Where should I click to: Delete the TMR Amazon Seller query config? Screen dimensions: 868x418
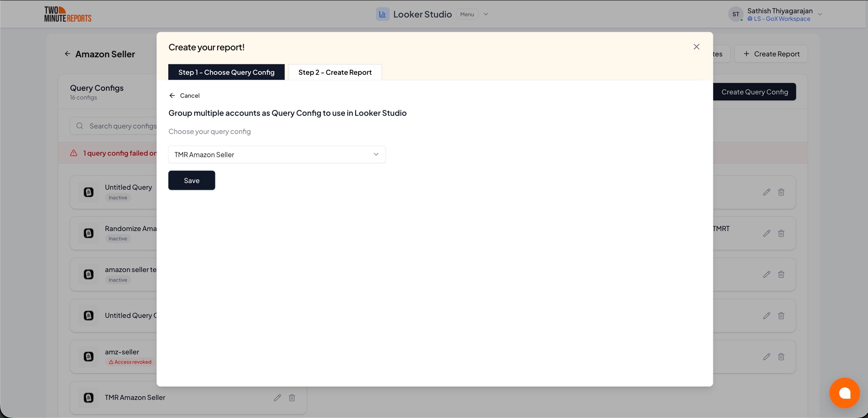pos(292,397)
